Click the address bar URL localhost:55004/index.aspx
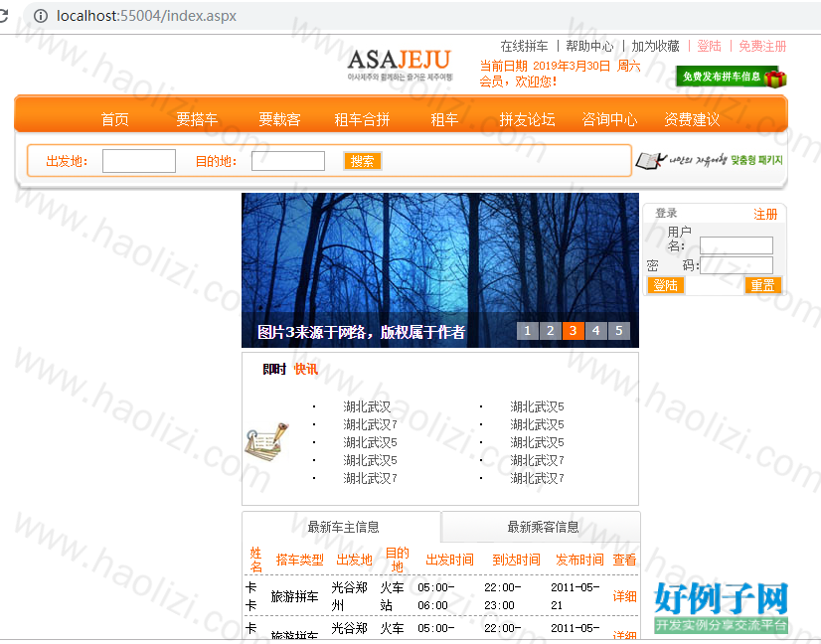 coord(147,16)
